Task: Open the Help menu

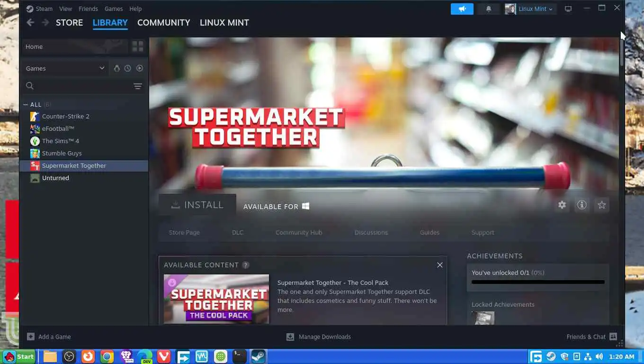Action: coord(135,9)
